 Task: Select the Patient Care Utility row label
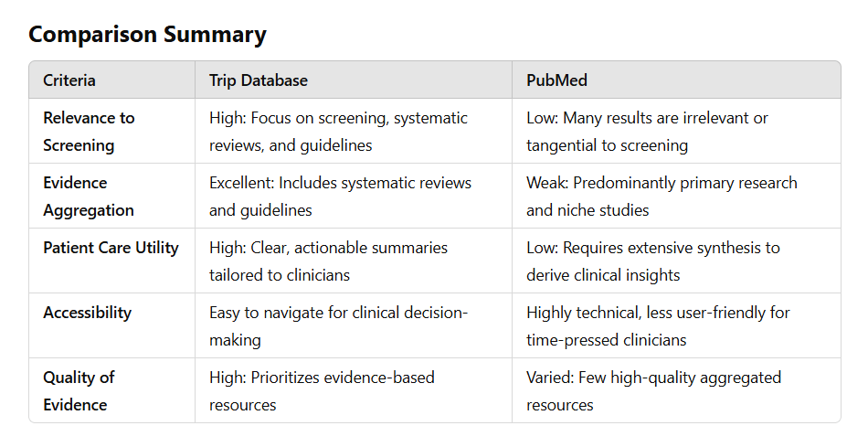tap(111, 248)
